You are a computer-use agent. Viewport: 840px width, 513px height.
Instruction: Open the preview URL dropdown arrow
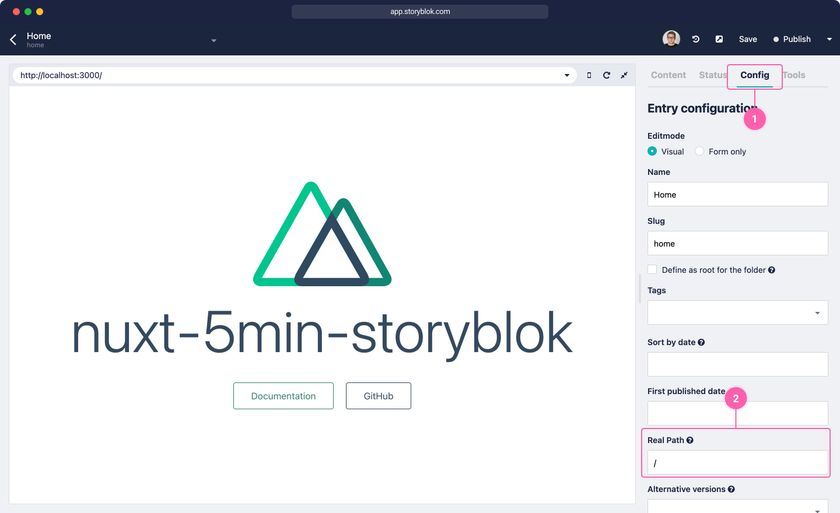tap(567, 76)
